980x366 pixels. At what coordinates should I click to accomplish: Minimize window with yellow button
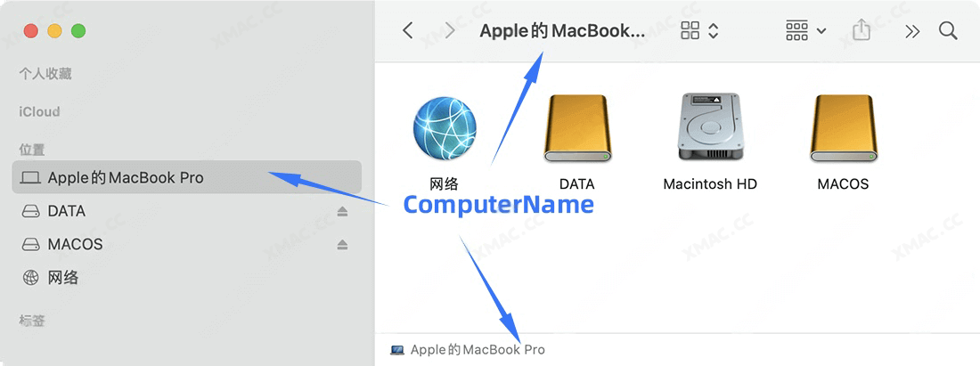pos(54,30)
